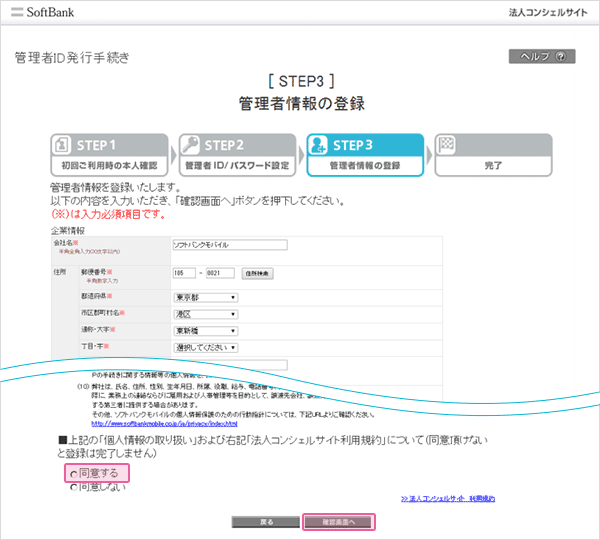Click the second postal code field 0021
The image size is (600, 540).
tap(219, 272)
